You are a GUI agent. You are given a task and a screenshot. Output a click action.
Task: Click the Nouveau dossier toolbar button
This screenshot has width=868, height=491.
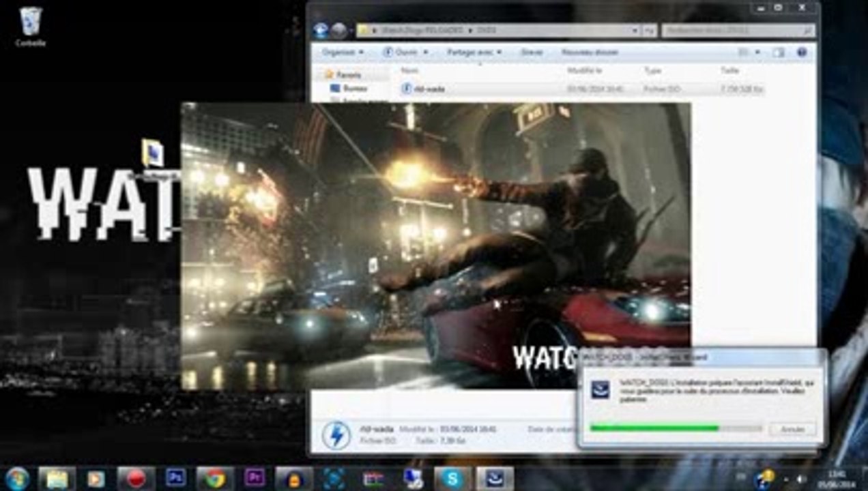pyautogui.click(x=590, y=52)
